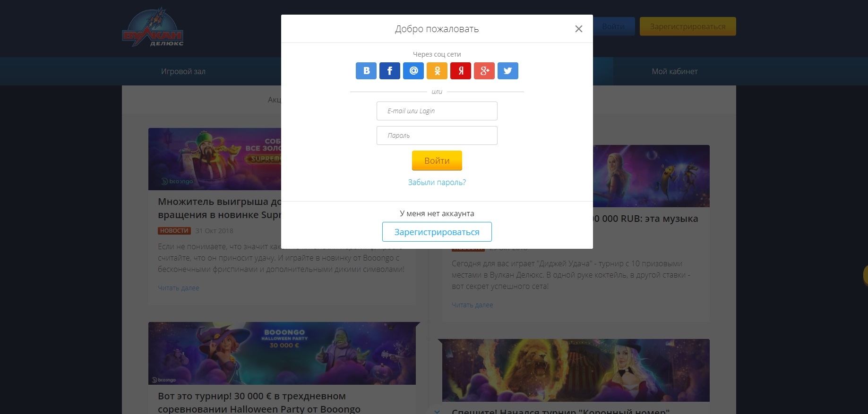Sign in with the VK icon
868x414 pixels.
tap(366, 71)
